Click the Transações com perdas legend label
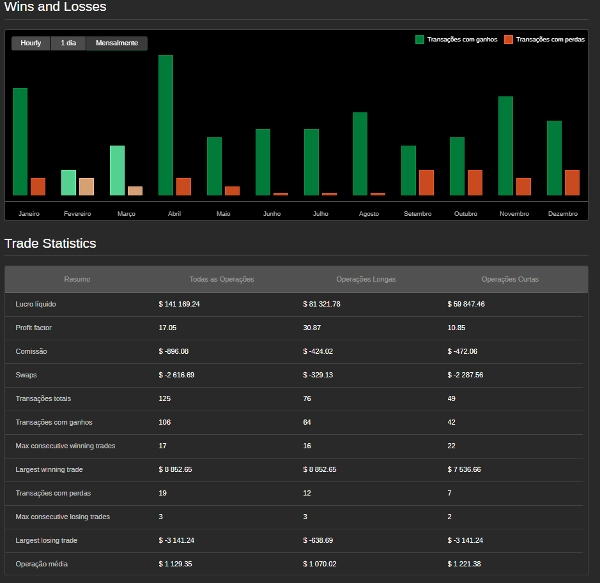600x583 pixels. point(550,39)
